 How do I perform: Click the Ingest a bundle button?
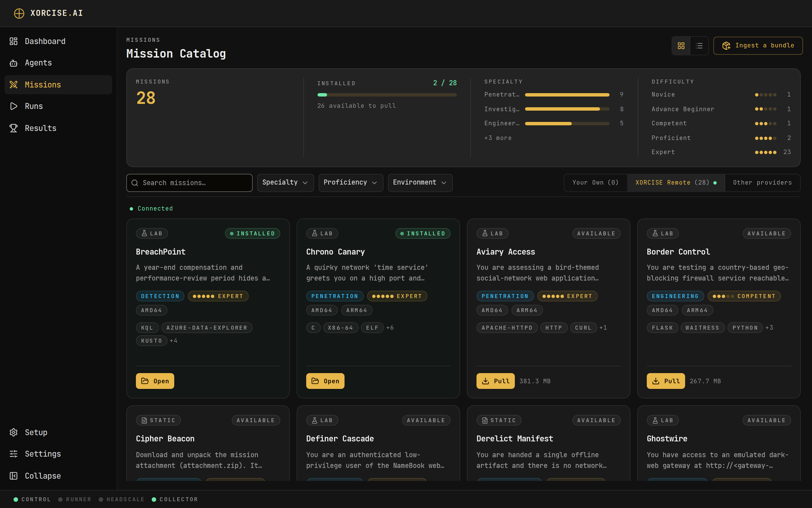[758, 46]
